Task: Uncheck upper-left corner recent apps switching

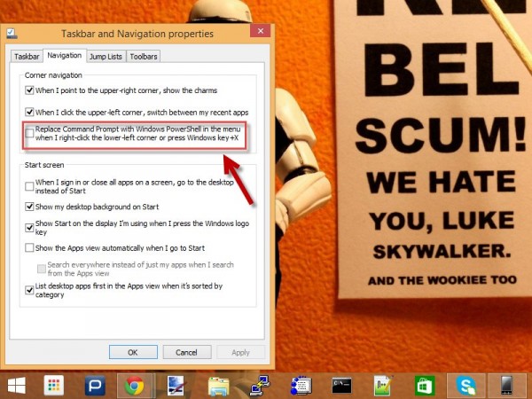Action: pyautogui.click(x=29, y=112)
